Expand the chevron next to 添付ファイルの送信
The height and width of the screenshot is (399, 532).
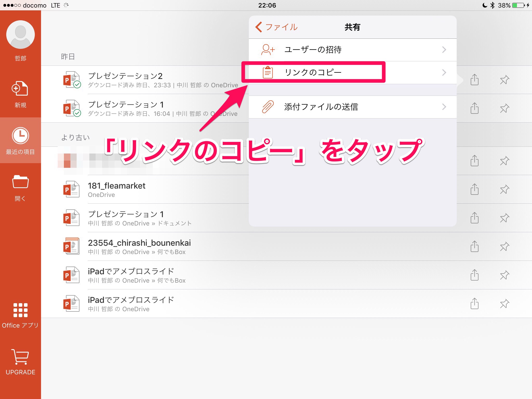(444, 107)
